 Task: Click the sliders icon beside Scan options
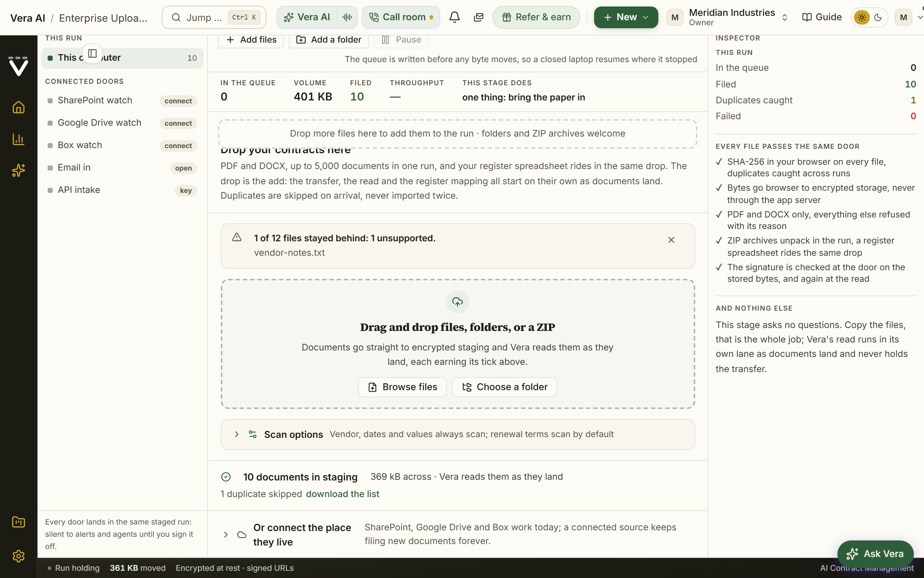(252, 434)
